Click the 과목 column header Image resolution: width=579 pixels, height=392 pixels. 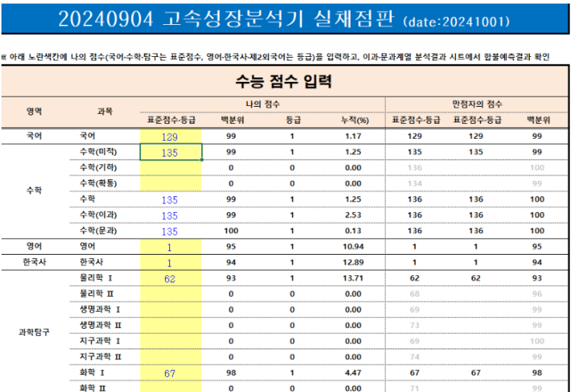[x=105, y=111]
